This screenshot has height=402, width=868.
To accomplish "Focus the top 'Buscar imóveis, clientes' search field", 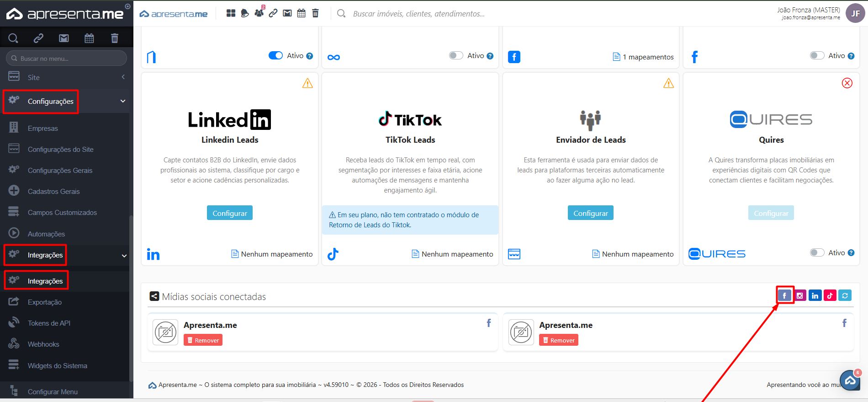I will [x=418, y=14].
